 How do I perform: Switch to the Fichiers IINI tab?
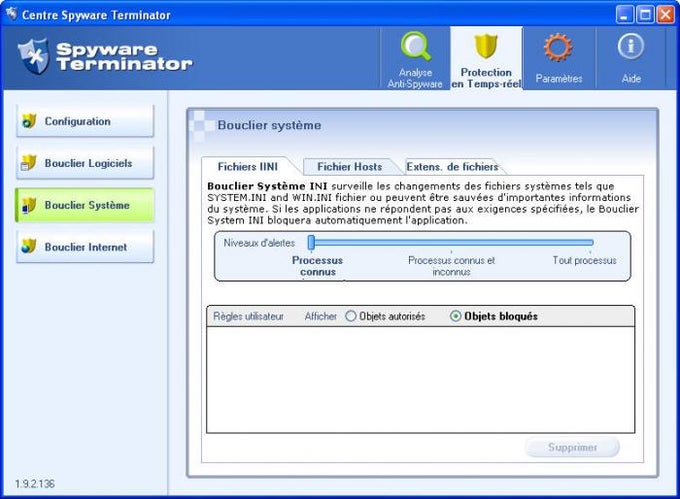pos(248,166)
